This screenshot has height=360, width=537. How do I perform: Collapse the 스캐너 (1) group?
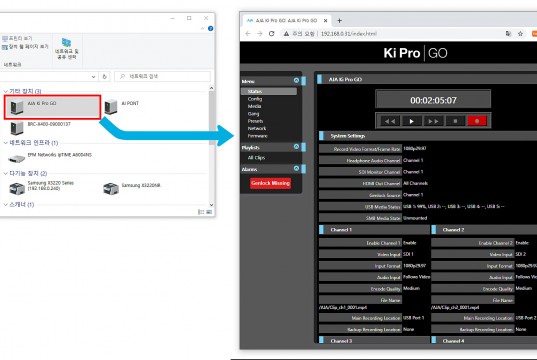click(x=5, y=204)
